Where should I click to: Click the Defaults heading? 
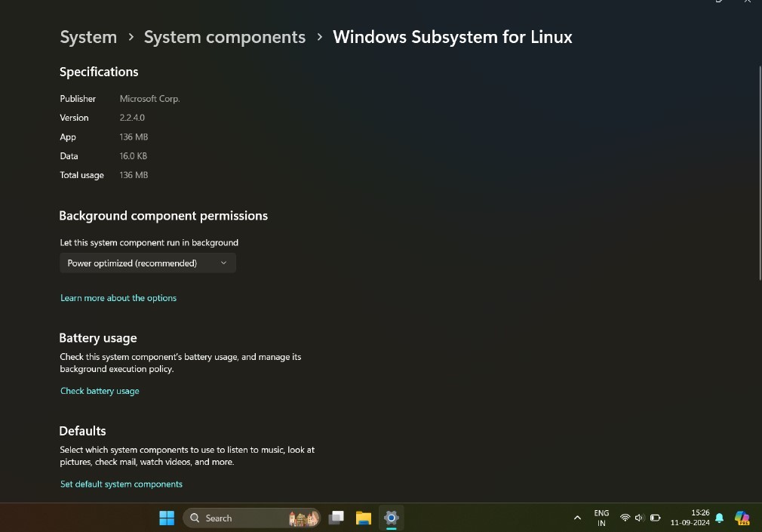82,431
